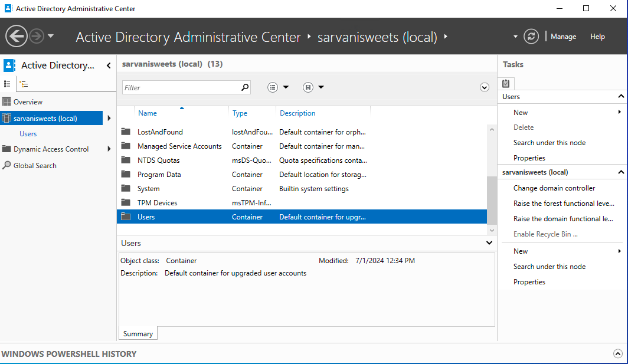The width and height of the screenshot is (628, 364).
Task: Click the filter search magnifier icon
Action: pos(245,87)
